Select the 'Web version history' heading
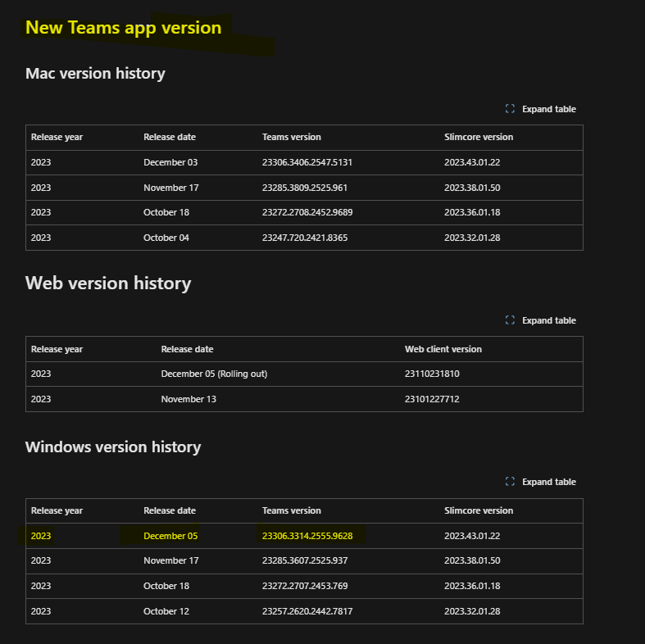The width and height of the screenshot is (645, 644). click(108, 283)
